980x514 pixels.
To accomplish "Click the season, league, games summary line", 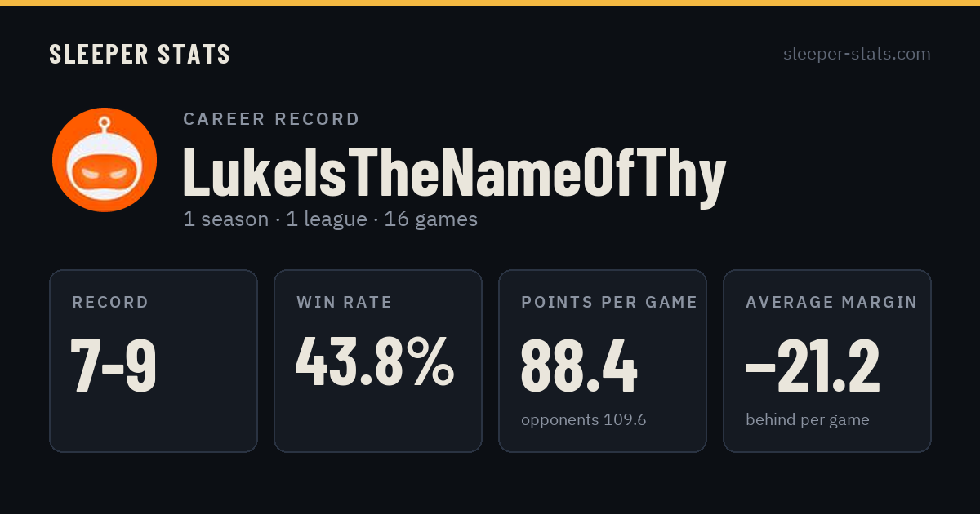I will pos(330,219).
